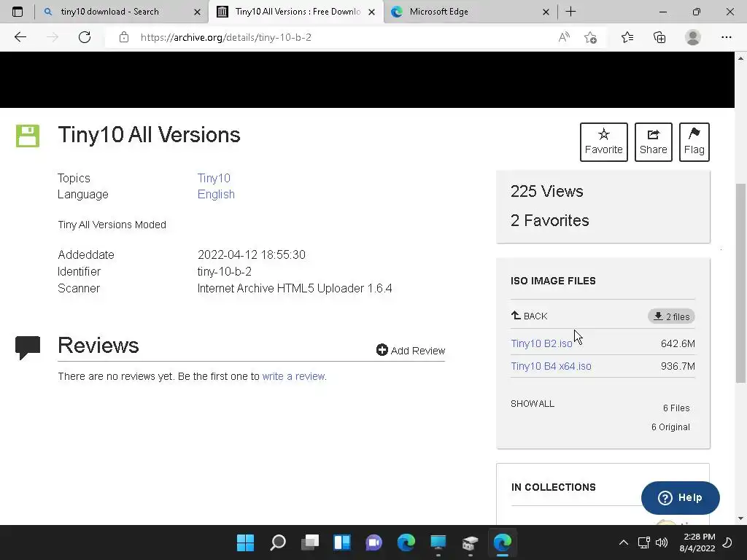
Task: Open first Edge icon on taskbar
Action: point(406,542)
